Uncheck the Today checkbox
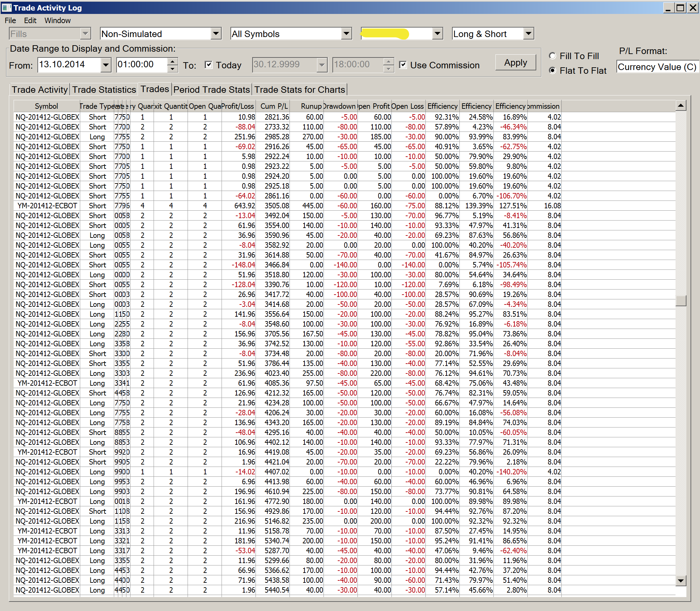 [x=209, y=65]
